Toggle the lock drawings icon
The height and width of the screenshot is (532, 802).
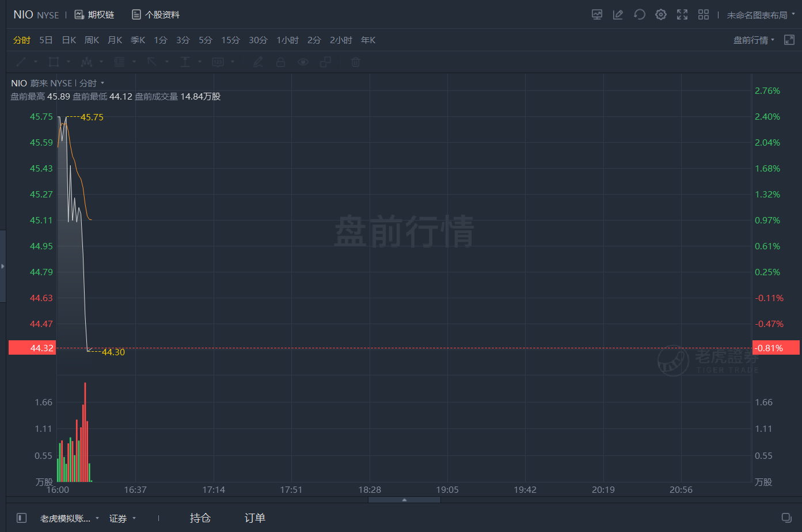pyautogui.click(x=280, y=62)
